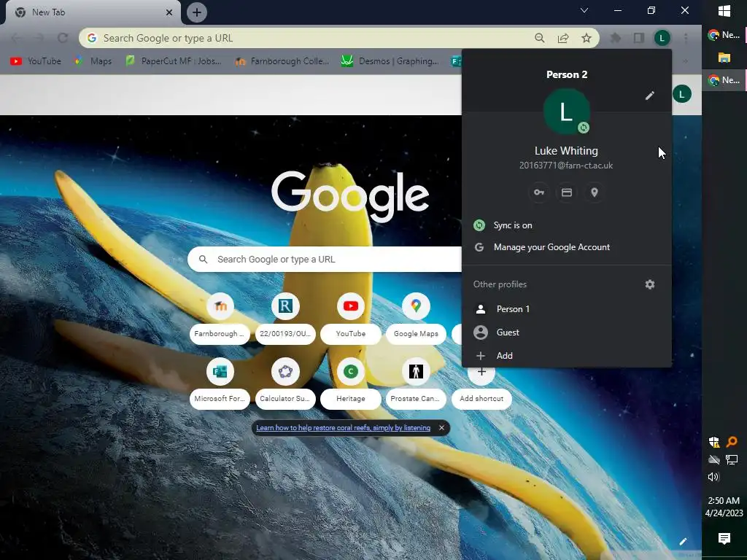Go forward to next page

[39, 38]
